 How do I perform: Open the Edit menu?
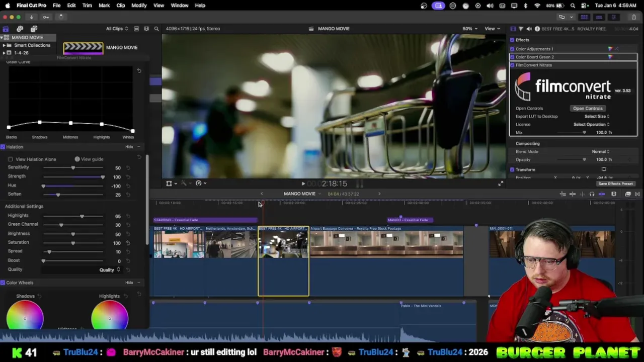71,6
